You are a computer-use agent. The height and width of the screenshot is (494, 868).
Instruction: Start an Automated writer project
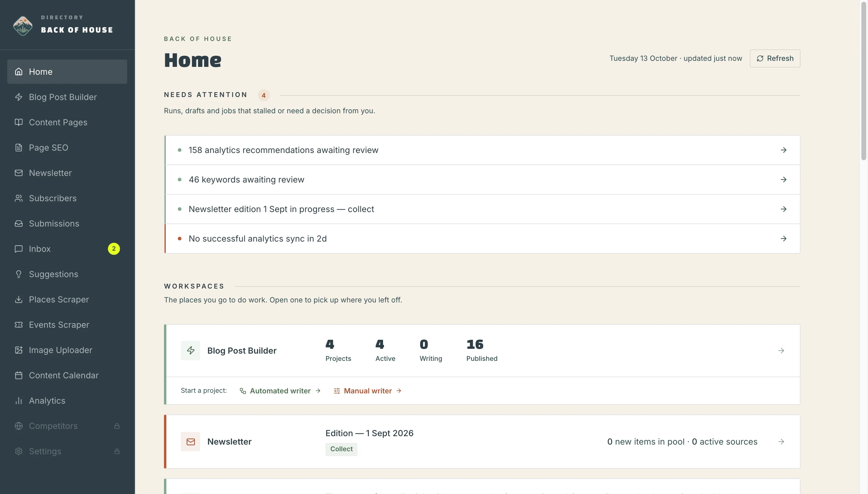point(280,391)
